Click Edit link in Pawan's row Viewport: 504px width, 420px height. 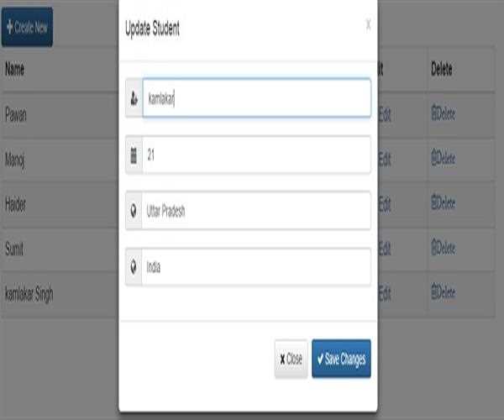tap(385, 113)
